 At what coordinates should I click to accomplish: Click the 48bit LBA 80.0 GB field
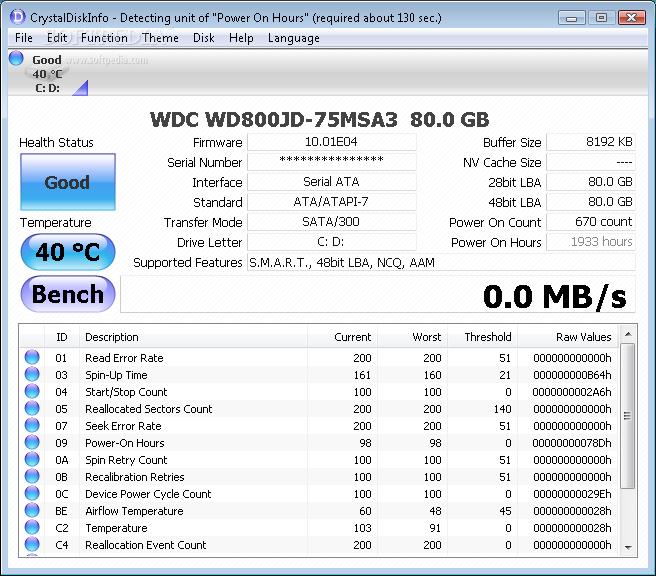coord(591,202)
